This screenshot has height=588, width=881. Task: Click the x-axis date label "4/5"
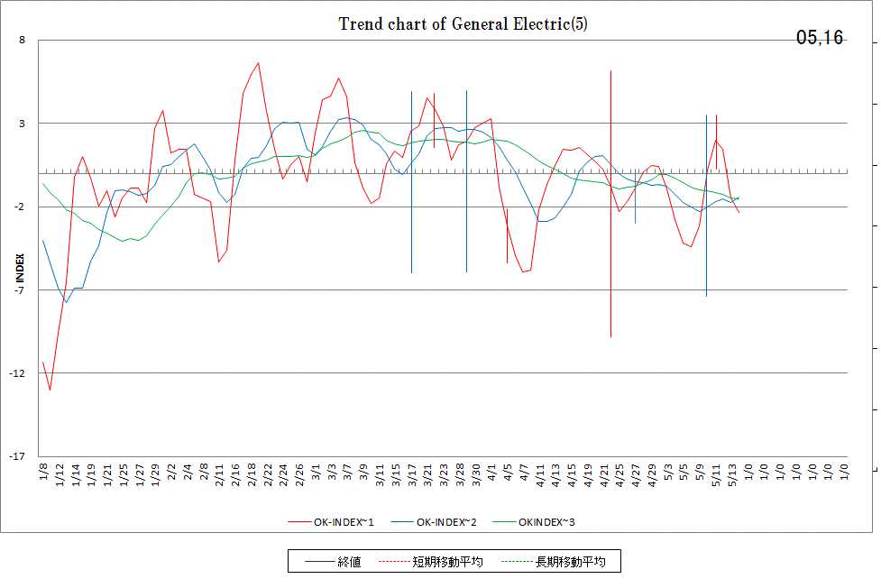pyautogui.click(x=508, y=472)
